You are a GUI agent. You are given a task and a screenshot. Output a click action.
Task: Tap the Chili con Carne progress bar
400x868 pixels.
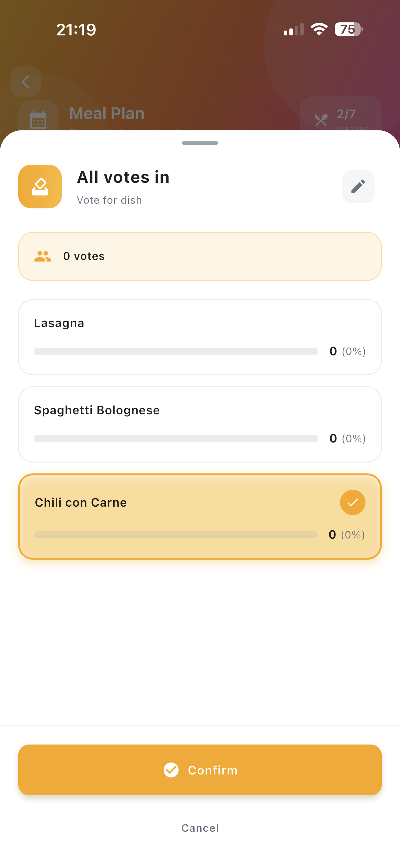[x=176, y=535]
